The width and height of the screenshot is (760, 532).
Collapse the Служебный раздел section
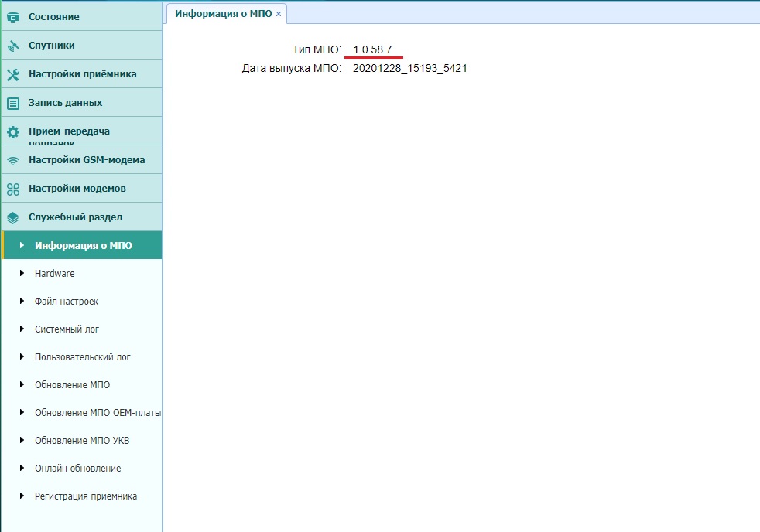[82, 217]
